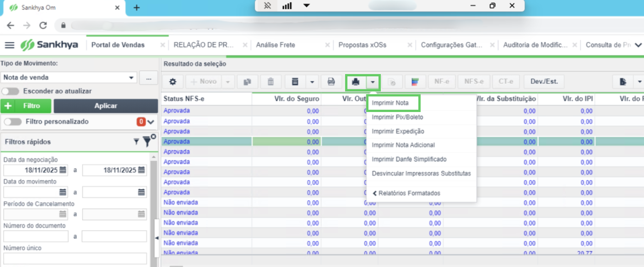This screenshot has width=644, height=267.
Task: Click the Novo button
Action: [204, 82]
